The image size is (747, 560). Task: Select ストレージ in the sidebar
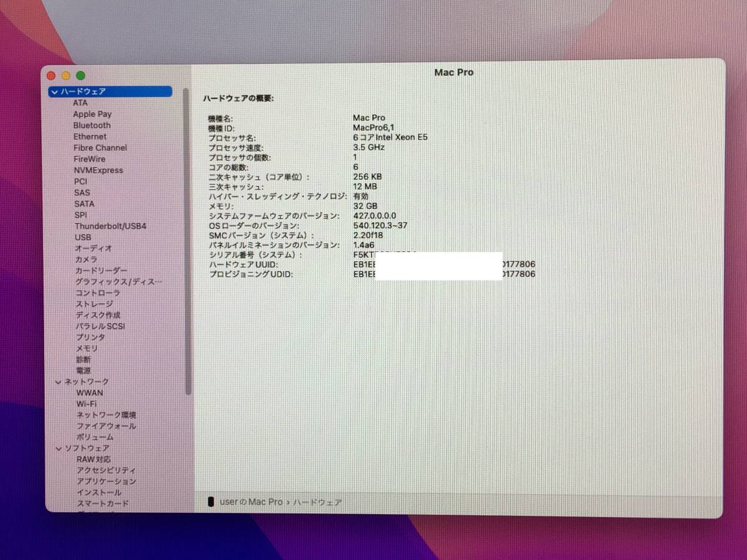[94, 304]
